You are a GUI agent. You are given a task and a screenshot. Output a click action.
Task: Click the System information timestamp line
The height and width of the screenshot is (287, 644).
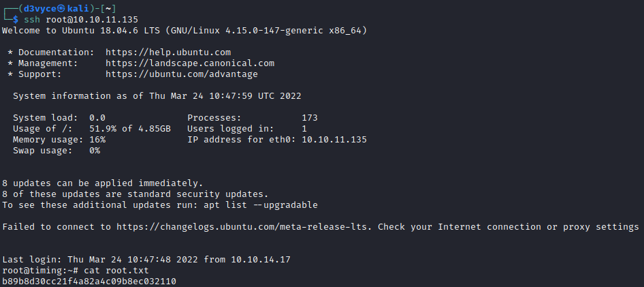[x=157, y=96]
